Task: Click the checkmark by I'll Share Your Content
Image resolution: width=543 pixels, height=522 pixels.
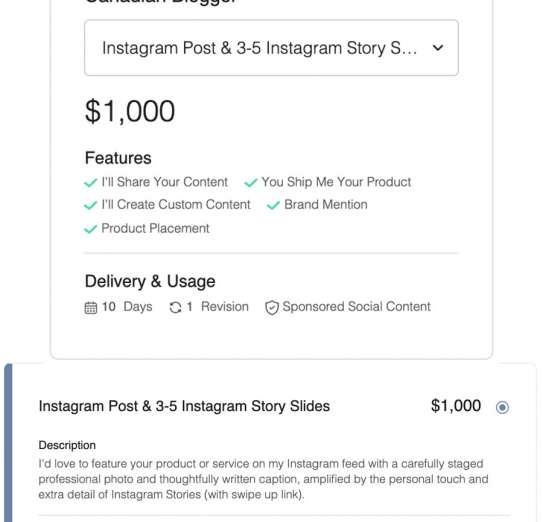Action: 90,182
